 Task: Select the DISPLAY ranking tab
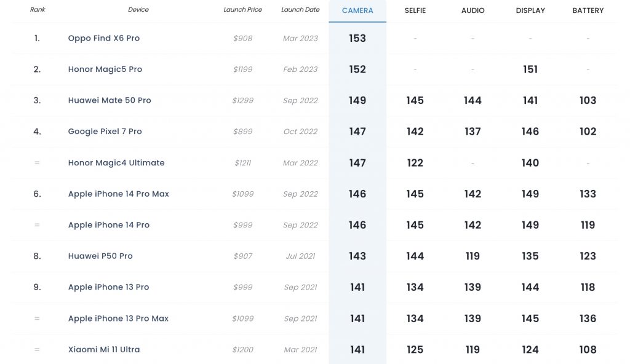530,10
